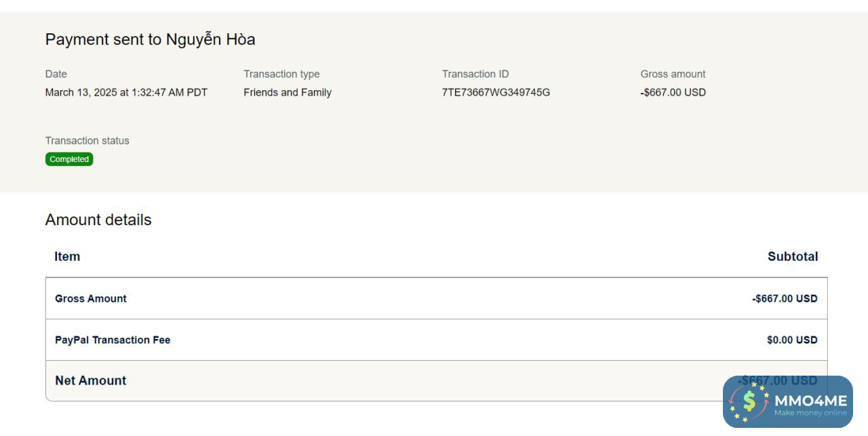Select the Gross Amount table row label

tap(91, 298)
